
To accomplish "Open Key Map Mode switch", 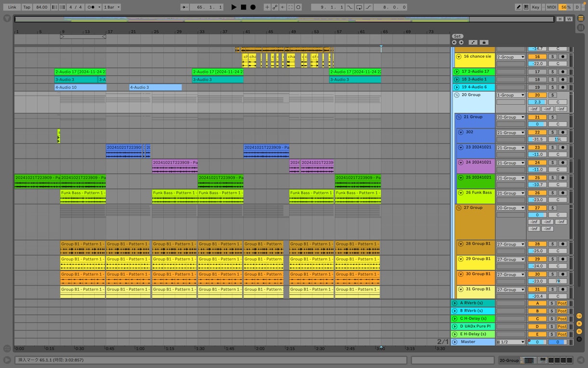I will click(x=536, y=7).
